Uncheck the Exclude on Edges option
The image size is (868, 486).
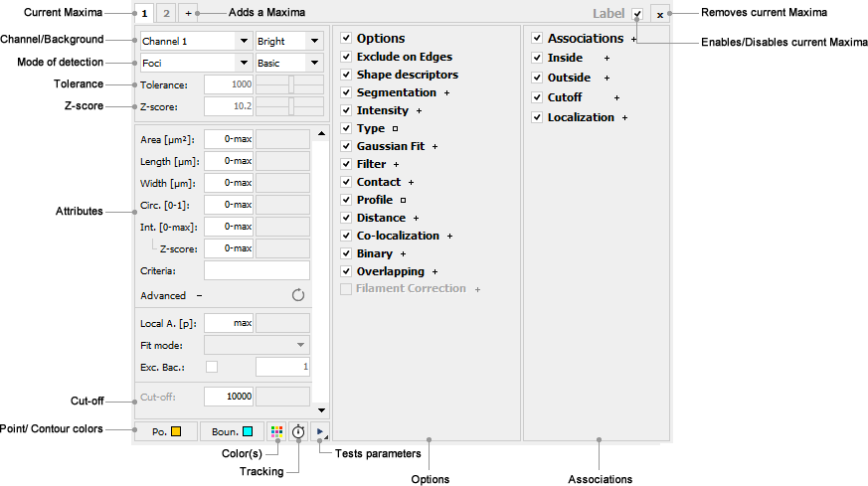pos(346,57)
